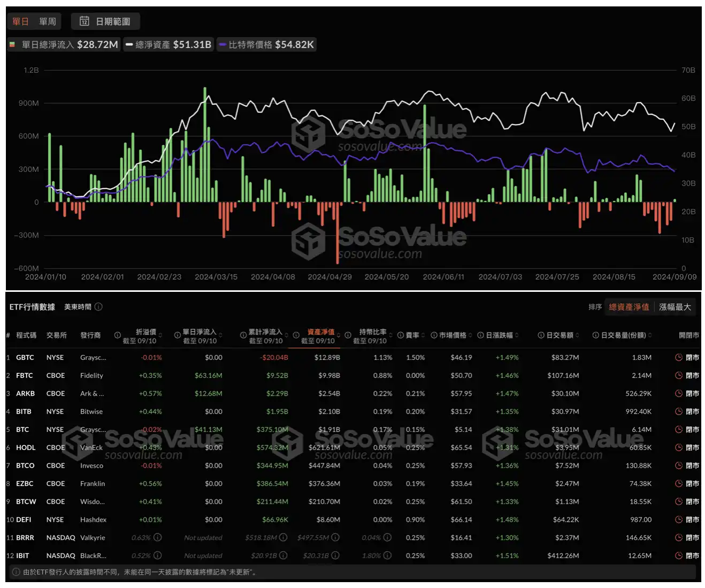This screenshot has width=705, height=588.
Task: Click info icon beside 折溢價 column
Action: 117,336
